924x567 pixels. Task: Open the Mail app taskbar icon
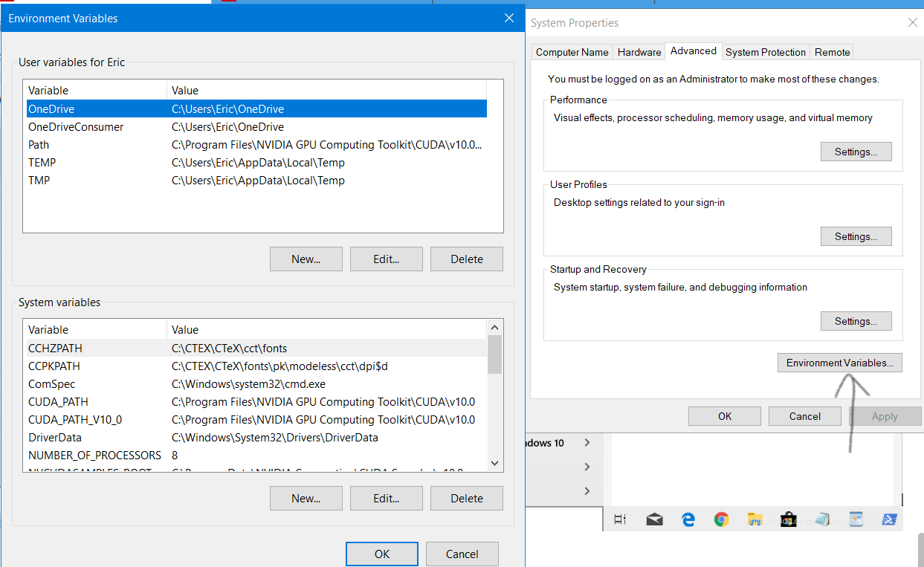pyautogui.click(x=654, y=519)
